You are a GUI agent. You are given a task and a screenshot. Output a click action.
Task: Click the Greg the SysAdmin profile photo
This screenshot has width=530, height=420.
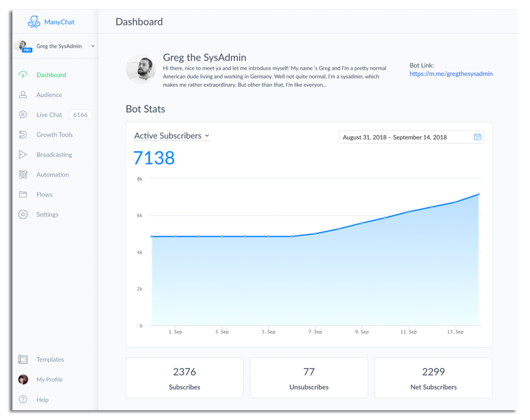141,69
